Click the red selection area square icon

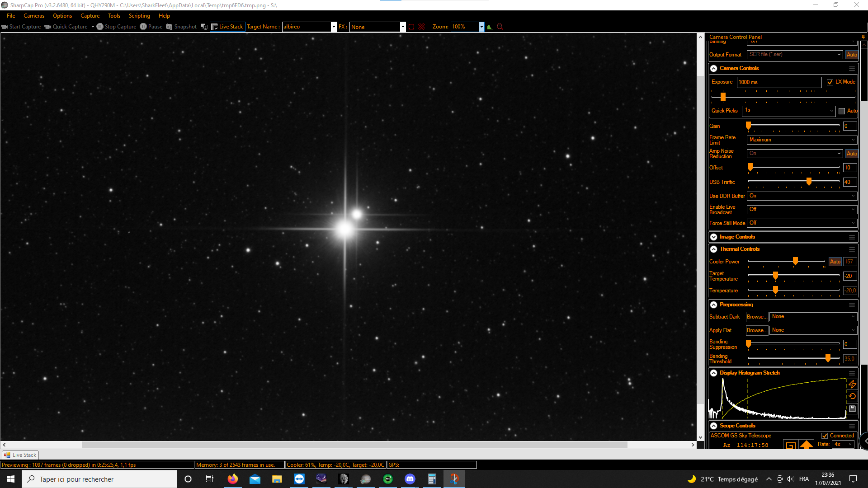[x=411, y=27]
